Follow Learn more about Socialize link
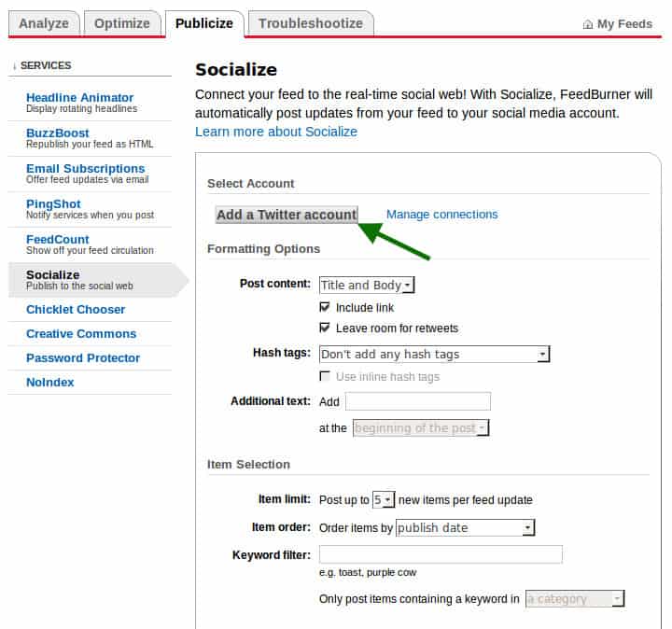 (276, 132)
